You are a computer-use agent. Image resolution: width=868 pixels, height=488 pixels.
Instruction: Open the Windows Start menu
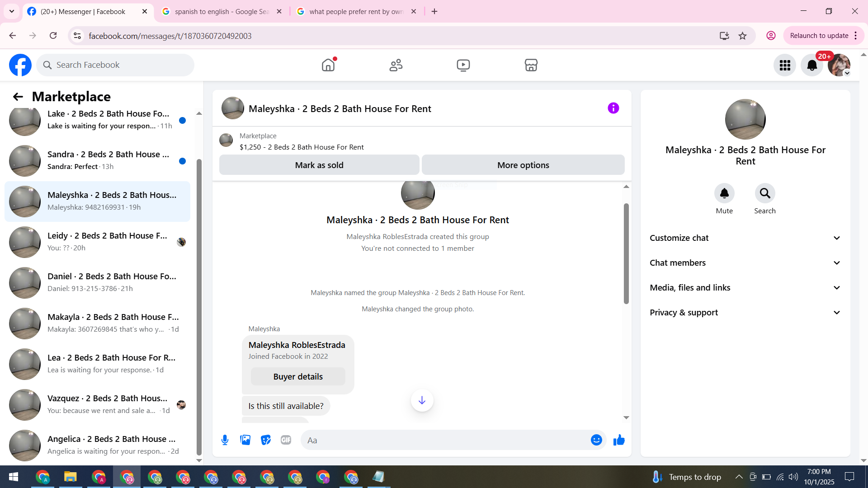14,477
